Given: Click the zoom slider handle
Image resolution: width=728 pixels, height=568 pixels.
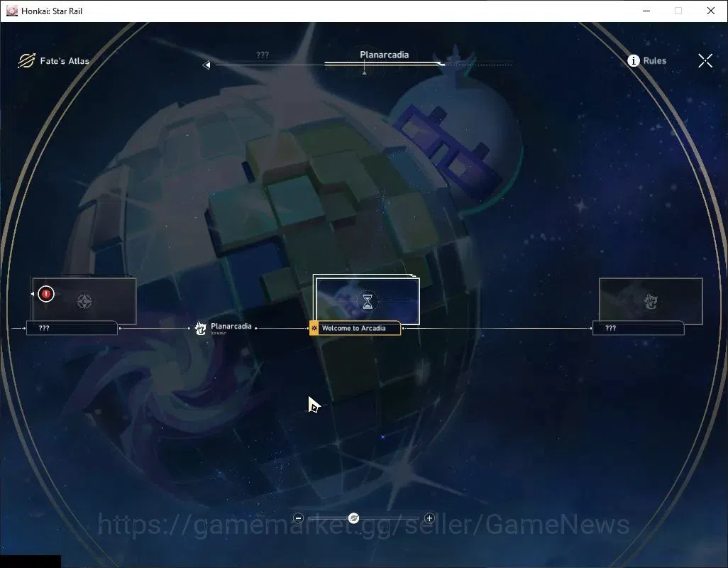Looking at the screenshot, I should coord(353,518).
